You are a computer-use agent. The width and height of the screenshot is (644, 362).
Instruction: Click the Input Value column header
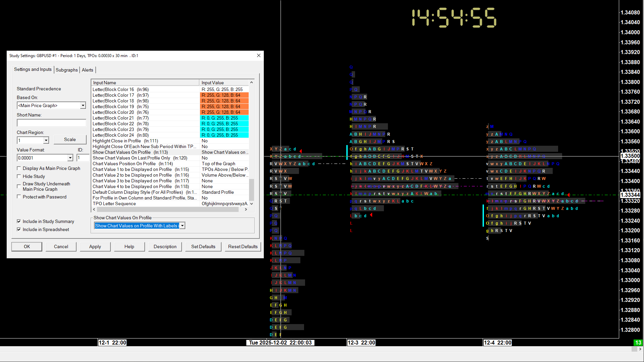coord(224,83)
